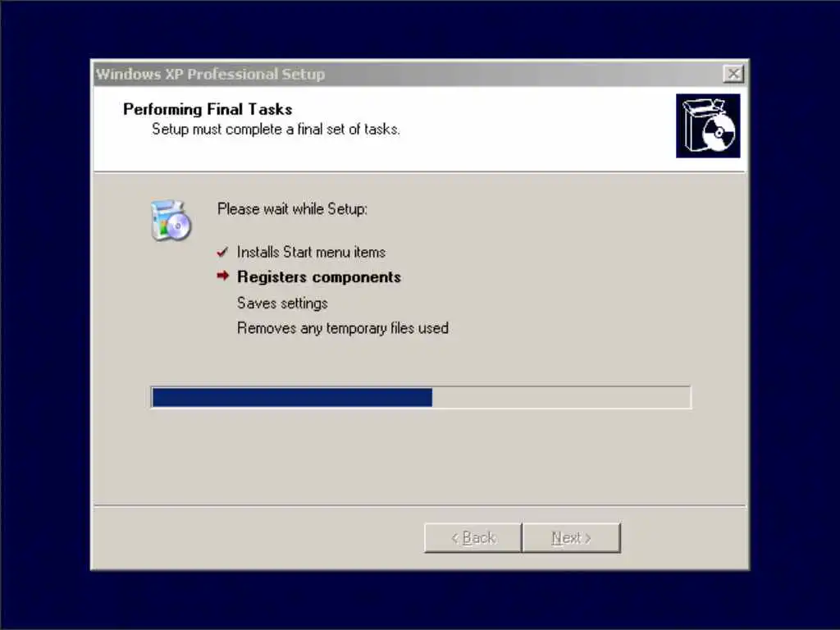The image size is (840, 630).
Task: Select the Registers components bold task
Action: 319,277
